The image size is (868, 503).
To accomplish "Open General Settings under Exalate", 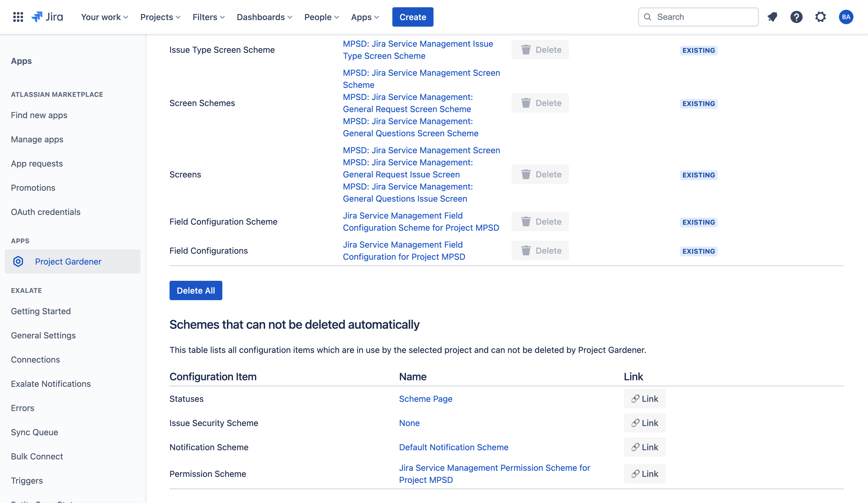I will (x=43, y=335).
